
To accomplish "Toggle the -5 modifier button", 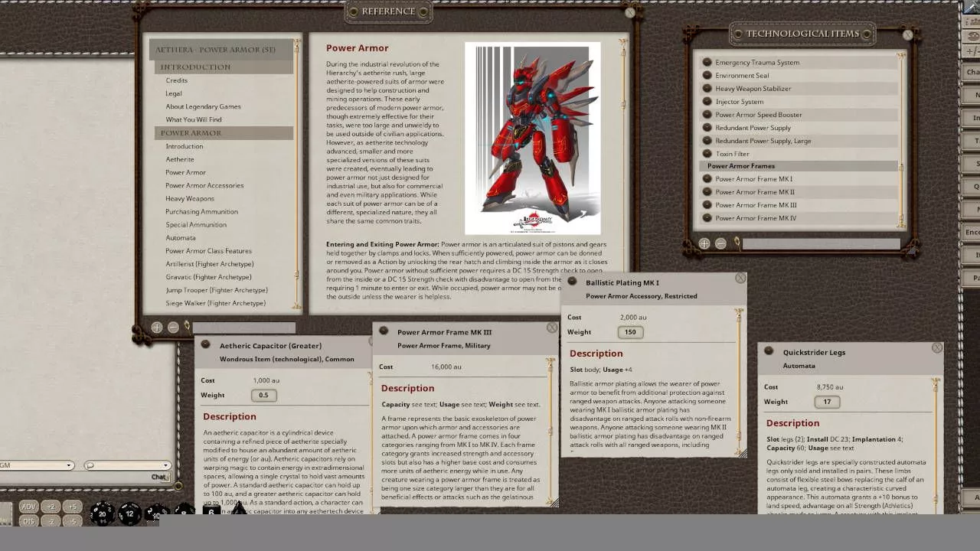I will pos(73,521).
